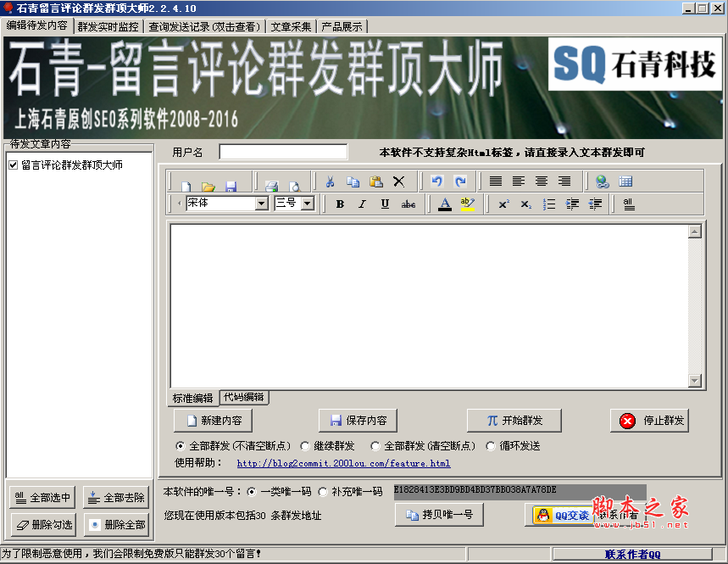Apply subscript formatting

point(526,204)
